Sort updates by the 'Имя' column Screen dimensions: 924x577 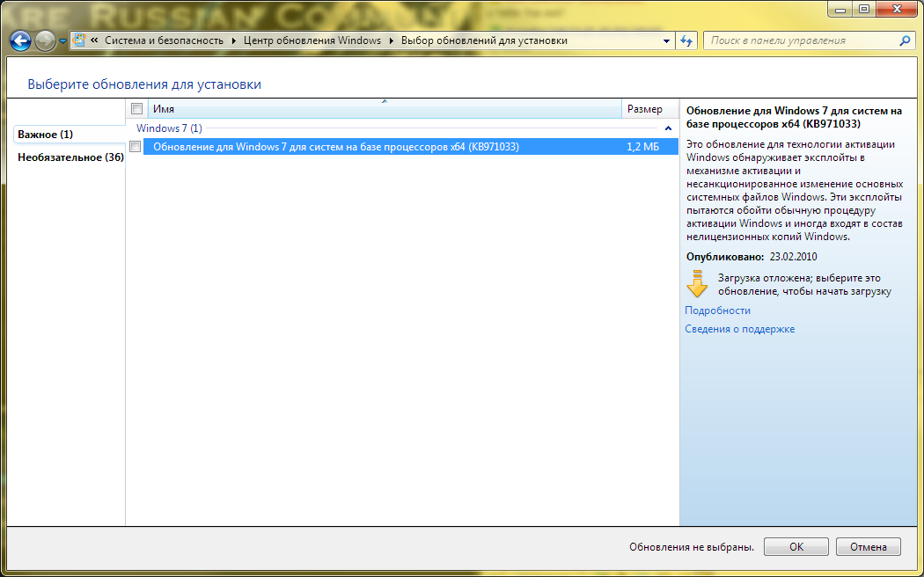click(x=385, y=109)
